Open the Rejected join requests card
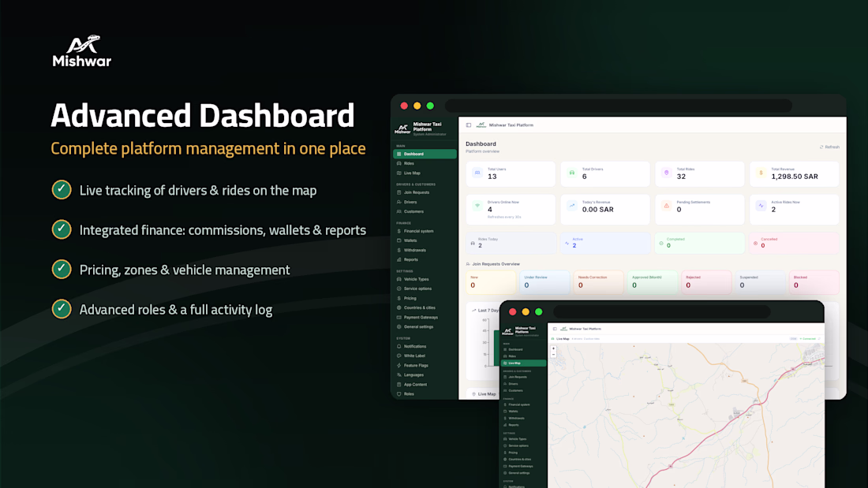Viewport: 868px width, 488px height. click(706, 281)
